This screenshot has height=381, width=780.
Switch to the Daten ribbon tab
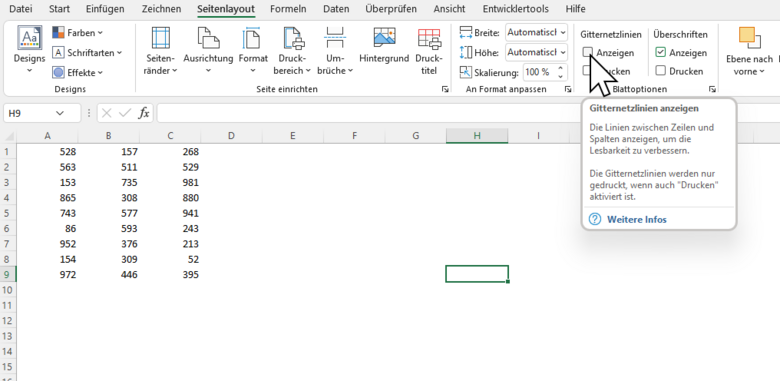pos(336,9)
